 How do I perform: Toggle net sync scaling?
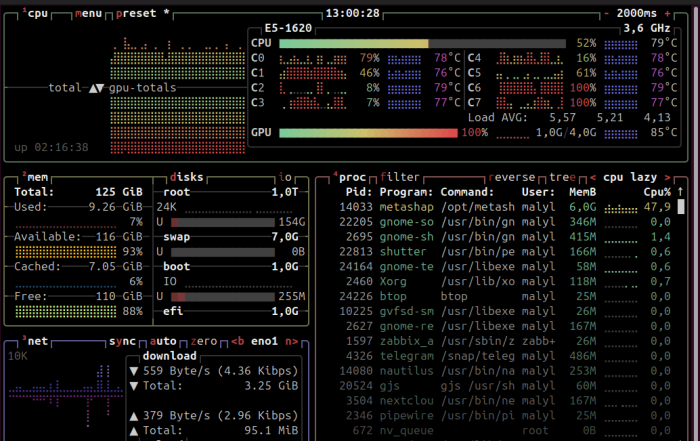click(124, 341)
